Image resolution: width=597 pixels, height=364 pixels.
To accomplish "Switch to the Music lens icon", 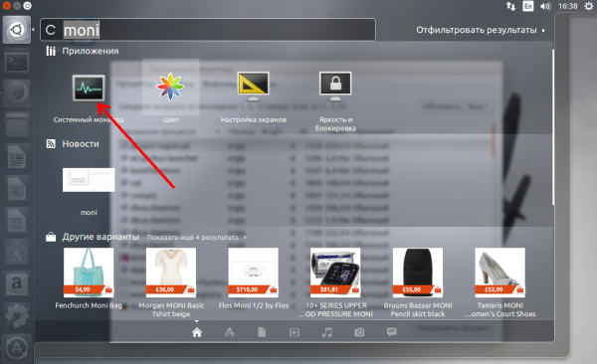I will [x=326, y=332].
